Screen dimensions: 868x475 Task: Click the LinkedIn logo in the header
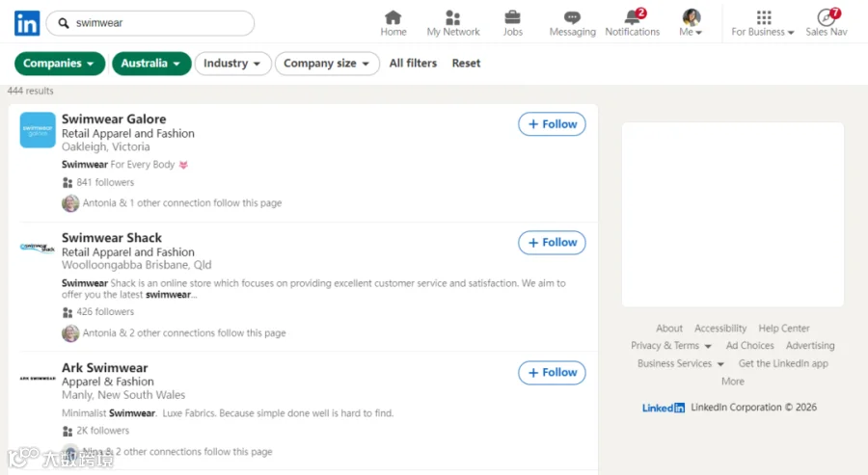[27, 23]
